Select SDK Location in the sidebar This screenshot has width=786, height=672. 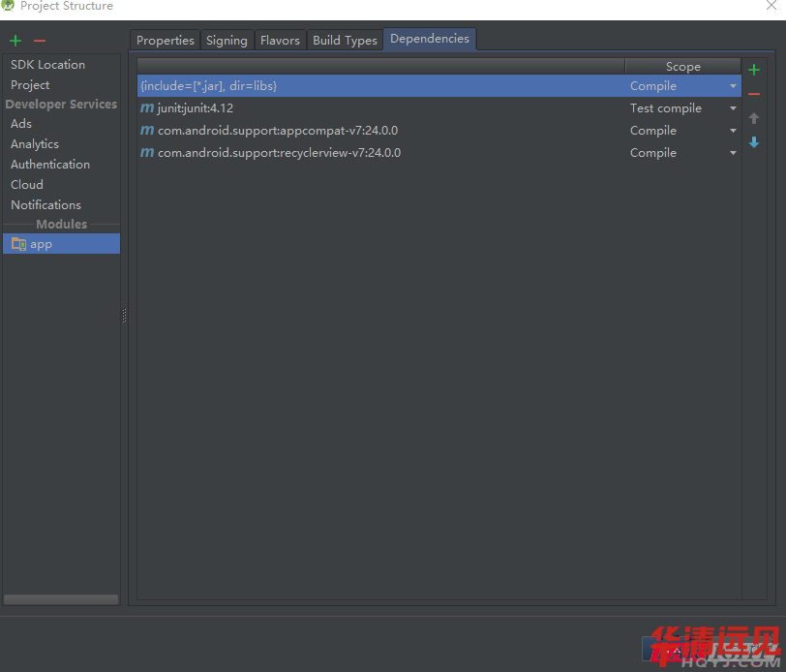tap(47, 65)
